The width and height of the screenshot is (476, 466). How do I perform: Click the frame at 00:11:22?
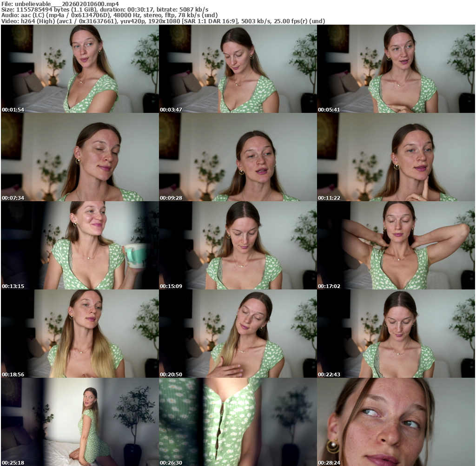pos(396,157)
